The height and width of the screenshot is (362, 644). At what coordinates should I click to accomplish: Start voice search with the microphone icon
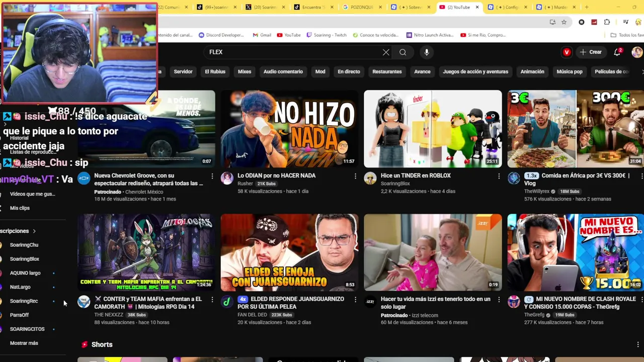click(427, 52)
